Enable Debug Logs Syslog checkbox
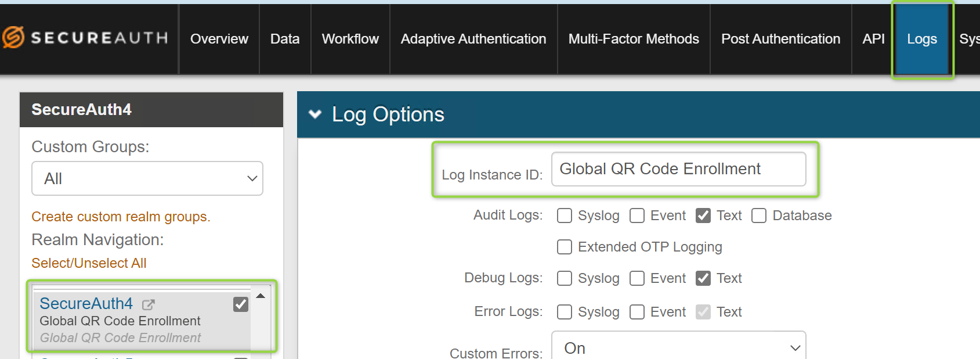980x359 pixels. [565, 278]
